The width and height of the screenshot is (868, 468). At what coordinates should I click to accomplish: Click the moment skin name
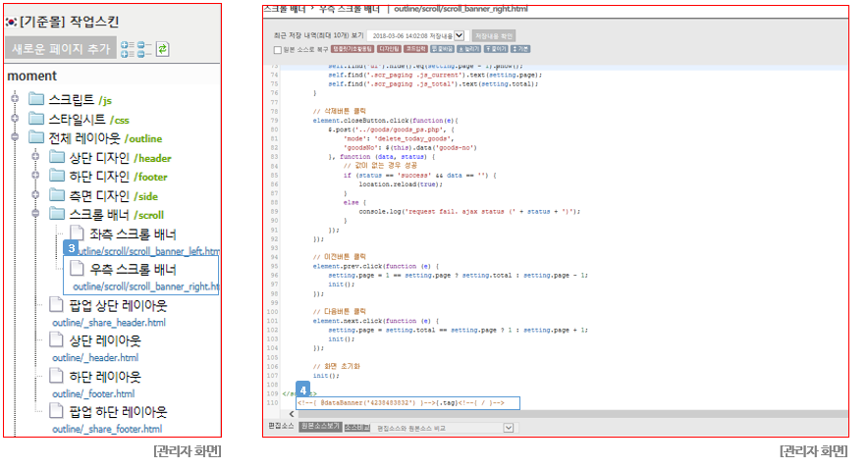(x=31, y=76)
